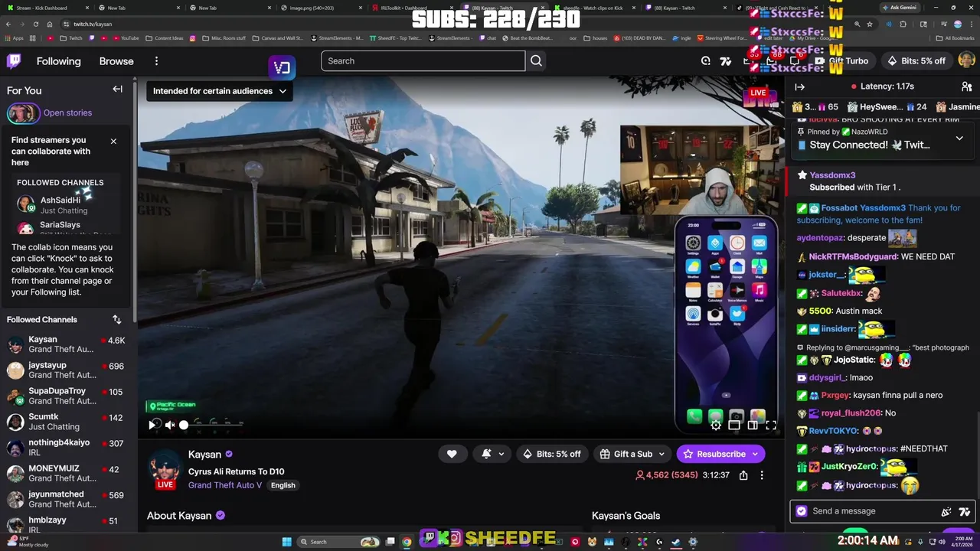Open the Grand Theft Auto V category link
980x551 pixels.
(225, 485)
